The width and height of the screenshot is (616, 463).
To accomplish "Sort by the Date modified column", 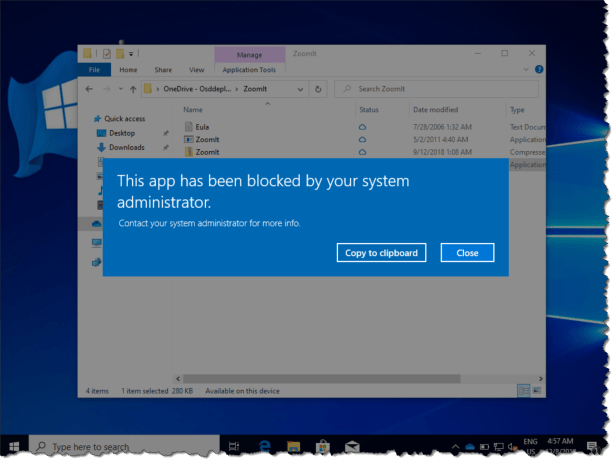I will click(x=434, y=109).
